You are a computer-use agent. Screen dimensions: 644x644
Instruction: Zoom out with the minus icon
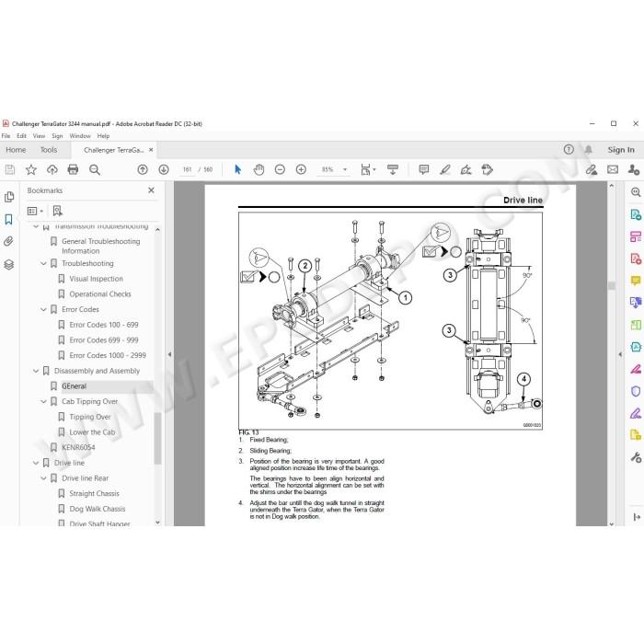(280, 169)
